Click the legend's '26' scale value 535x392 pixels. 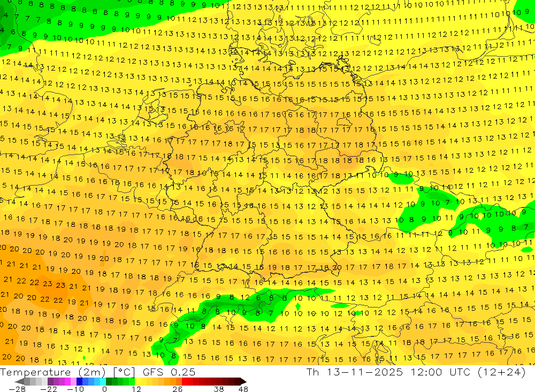tap(178, 389)
